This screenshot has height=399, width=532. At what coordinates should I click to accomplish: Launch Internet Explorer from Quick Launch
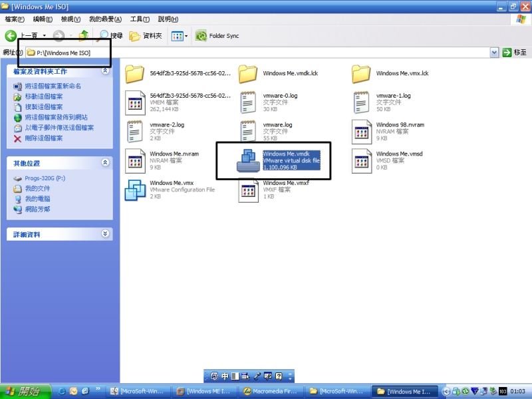[x=62, y=391]
